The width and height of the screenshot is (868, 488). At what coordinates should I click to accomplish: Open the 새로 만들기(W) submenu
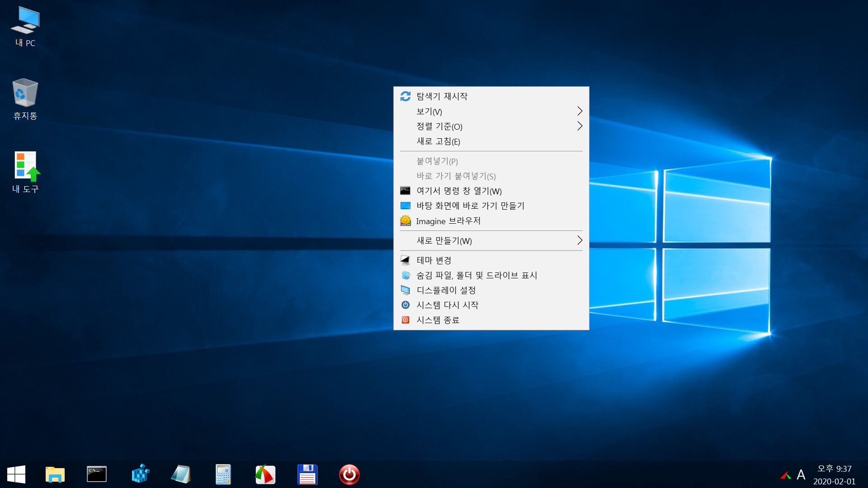click(491, 241)
